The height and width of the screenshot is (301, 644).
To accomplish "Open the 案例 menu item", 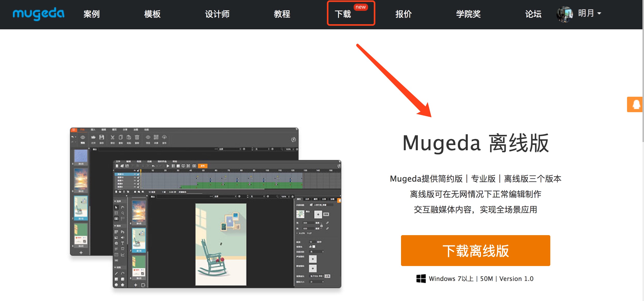I will (91, 14).
